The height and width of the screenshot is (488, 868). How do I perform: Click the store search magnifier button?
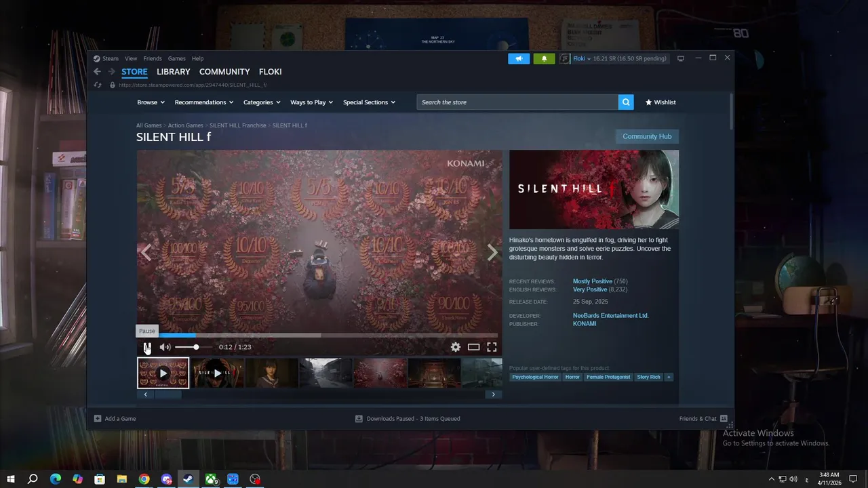coord(626,102)
